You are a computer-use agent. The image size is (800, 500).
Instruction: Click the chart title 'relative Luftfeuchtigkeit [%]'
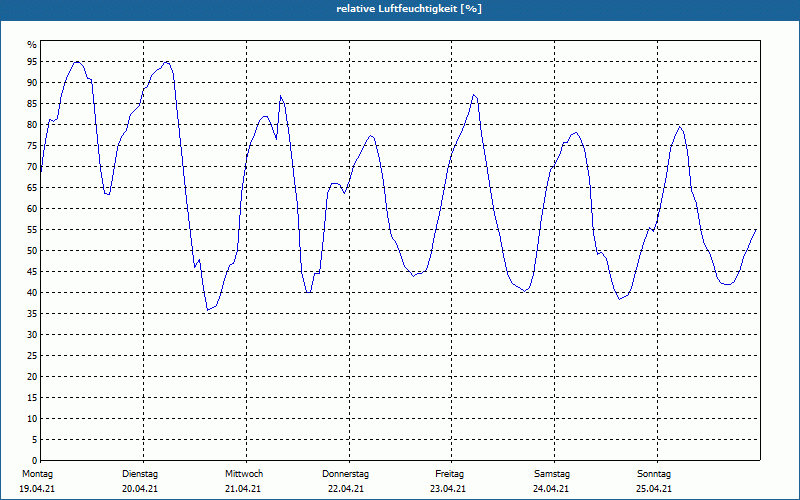point(409,9)
